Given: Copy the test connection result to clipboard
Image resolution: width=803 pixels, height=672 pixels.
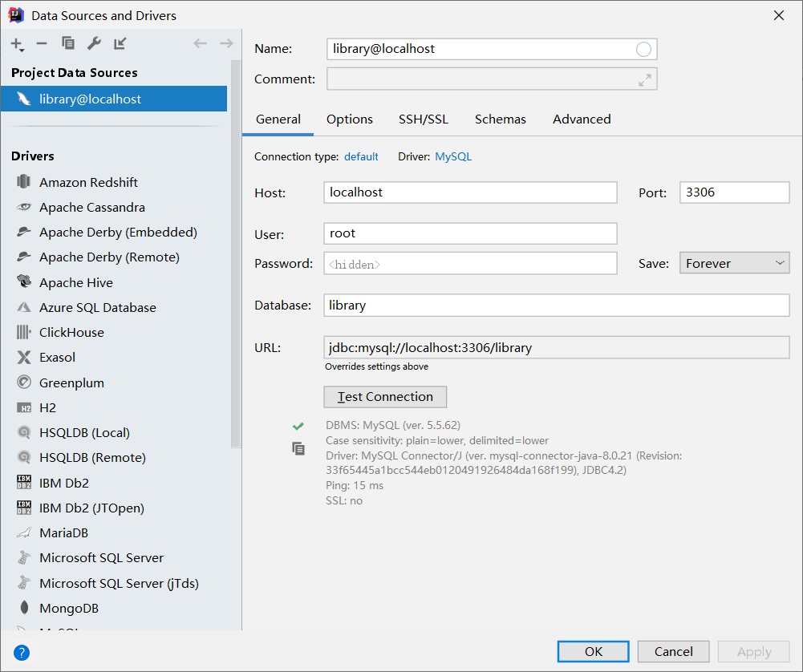Looking at the screenshot, I should [x=298, y=449].
